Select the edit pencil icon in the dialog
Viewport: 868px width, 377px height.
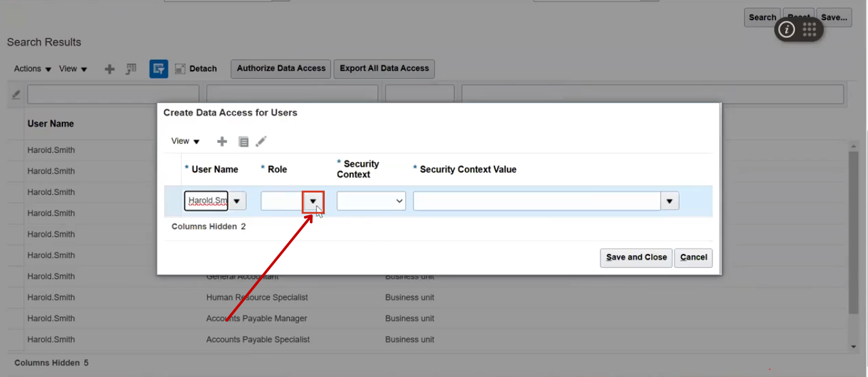click(261, 141)
